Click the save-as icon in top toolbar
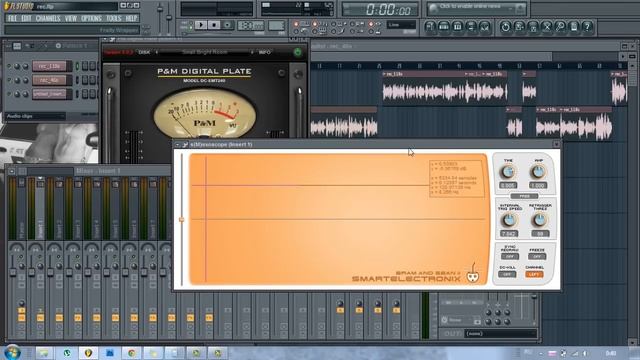This screenshot has width=640, height=360. point(519,27)
